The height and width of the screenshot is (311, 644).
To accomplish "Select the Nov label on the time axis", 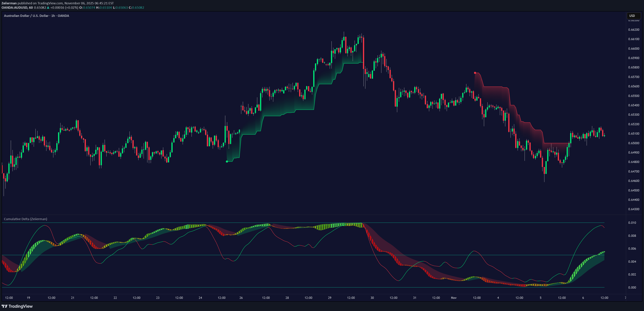I will tap(453, 297).
